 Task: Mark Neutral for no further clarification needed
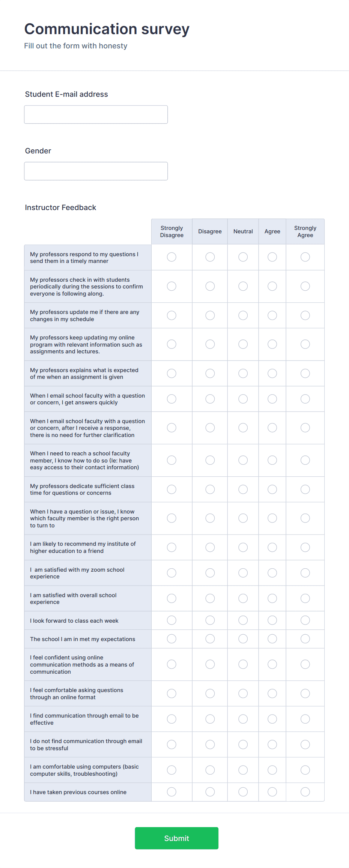click(243, 428)
